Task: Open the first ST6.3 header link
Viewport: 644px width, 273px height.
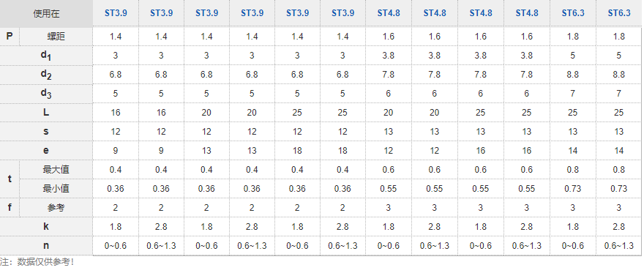Action: (x=573, y=13)
